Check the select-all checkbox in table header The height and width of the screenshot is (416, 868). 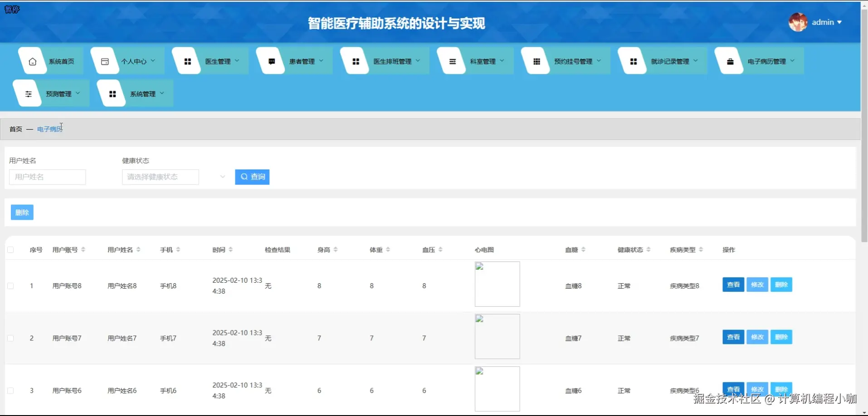coord(10,249)
